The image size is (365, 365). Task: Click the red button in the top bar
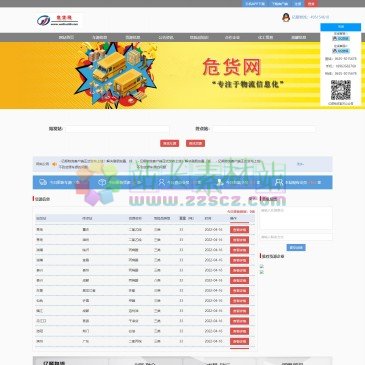click(311, 4)
